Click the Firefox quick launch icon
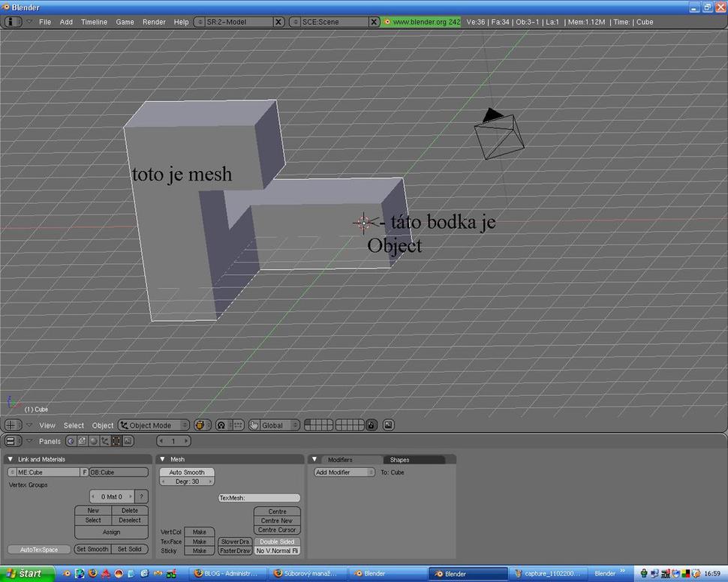 coord(93,574)
